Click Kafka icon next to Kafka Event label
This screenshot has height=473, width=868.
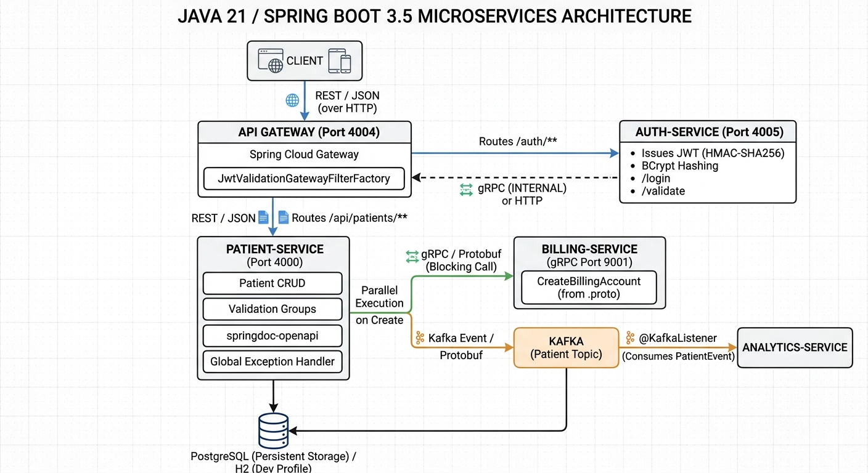(420, 338)
